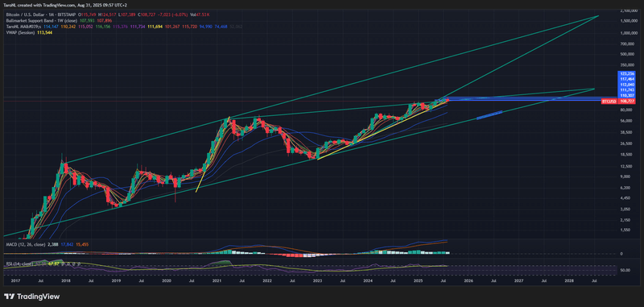Click the price change −7,023 (−6.07%) text
Viewport: 644px width, 307px height.
(x=173, y=15)
